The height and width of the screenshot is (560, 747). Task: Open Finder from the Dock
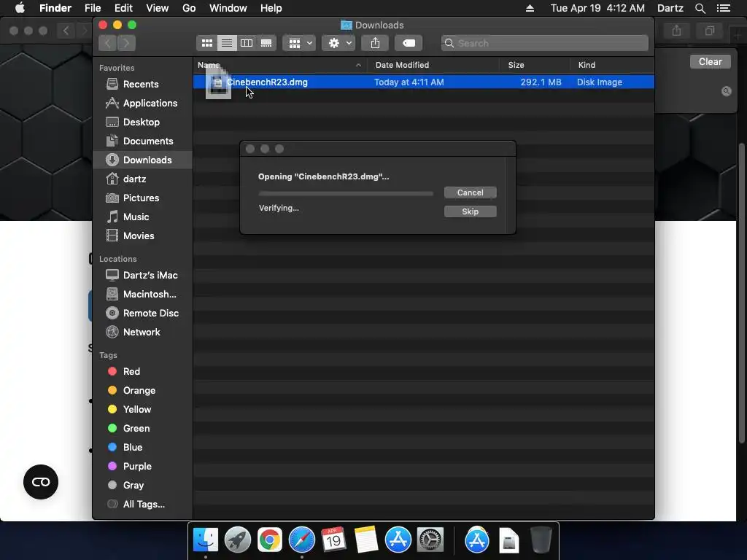pyautogui.click(x=205, y=540)
